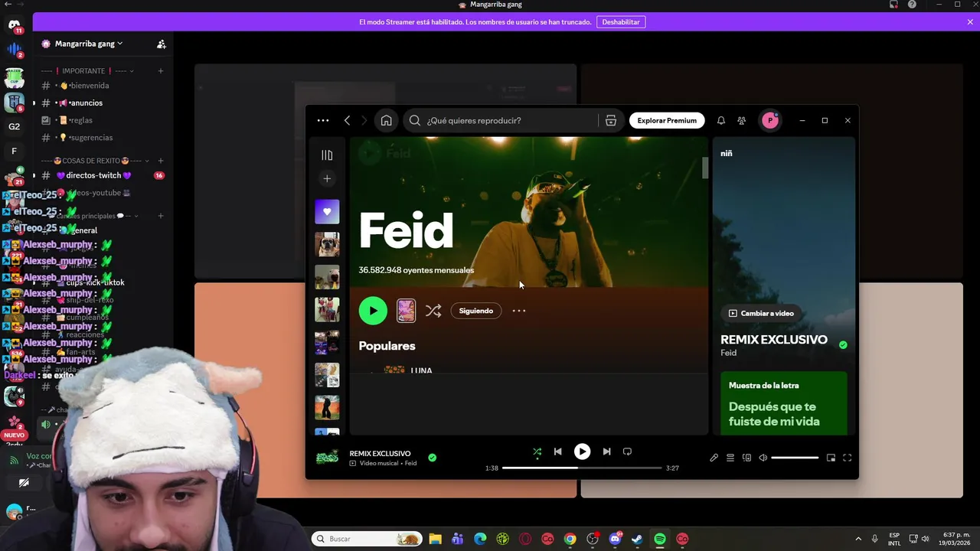Open the Muestra de la letra lyrics card
The image size is (980, 551).
[x=783, y=403]
